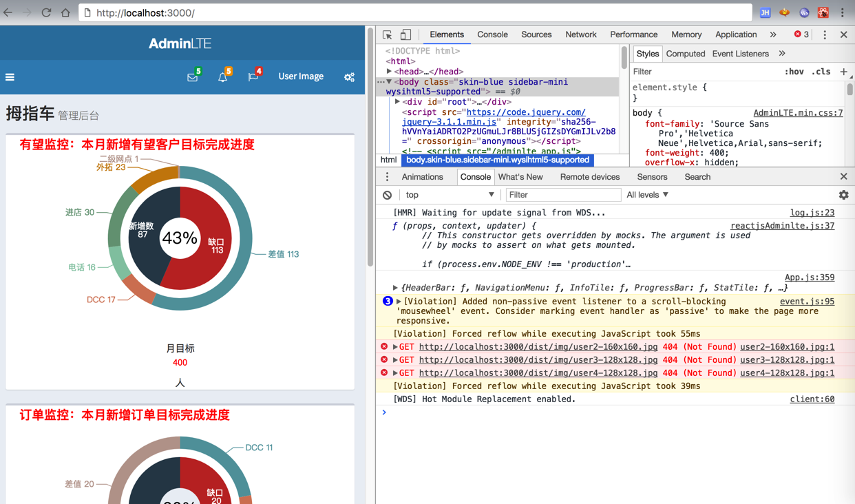
Task: Open the log.js:23 source link
Action: coord(812,213)
